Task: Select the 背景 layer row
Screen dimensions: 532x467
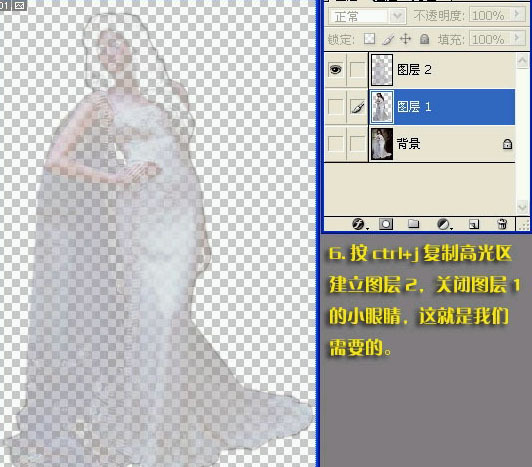Action: [x=442, y=144]
